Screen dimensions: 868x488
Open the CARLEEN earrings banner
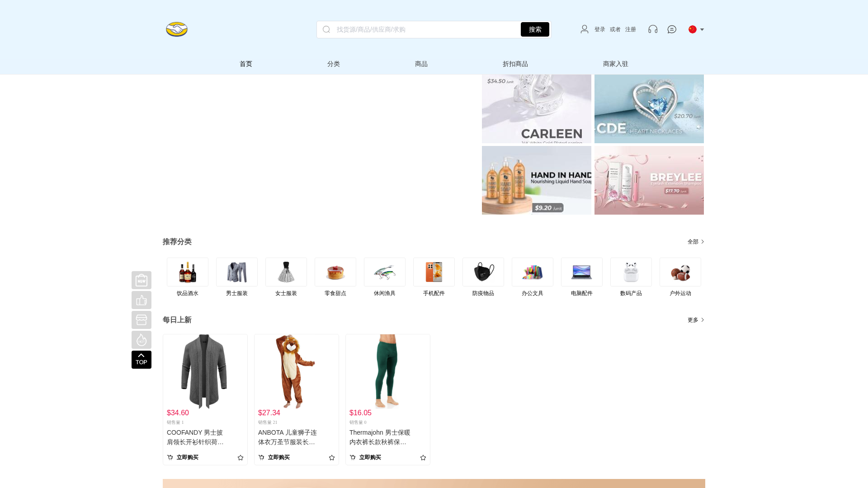[537, 109]
